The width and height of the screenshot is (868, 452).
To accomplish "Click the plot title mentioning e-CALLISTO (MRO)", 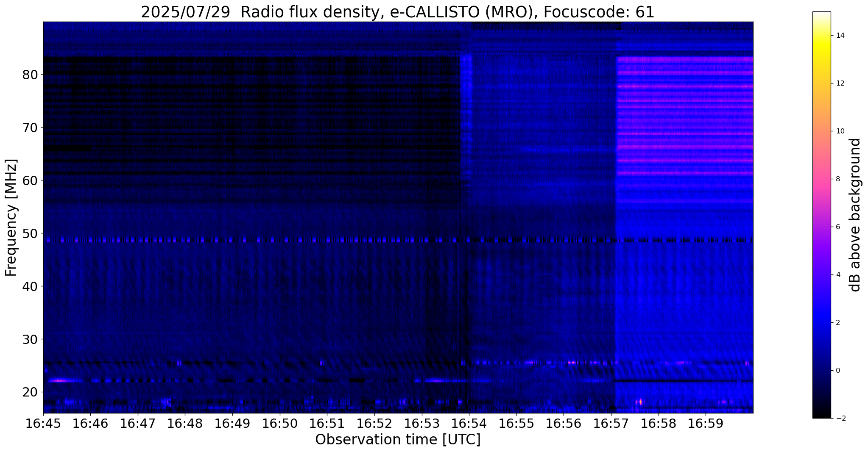I will [398, 12].
